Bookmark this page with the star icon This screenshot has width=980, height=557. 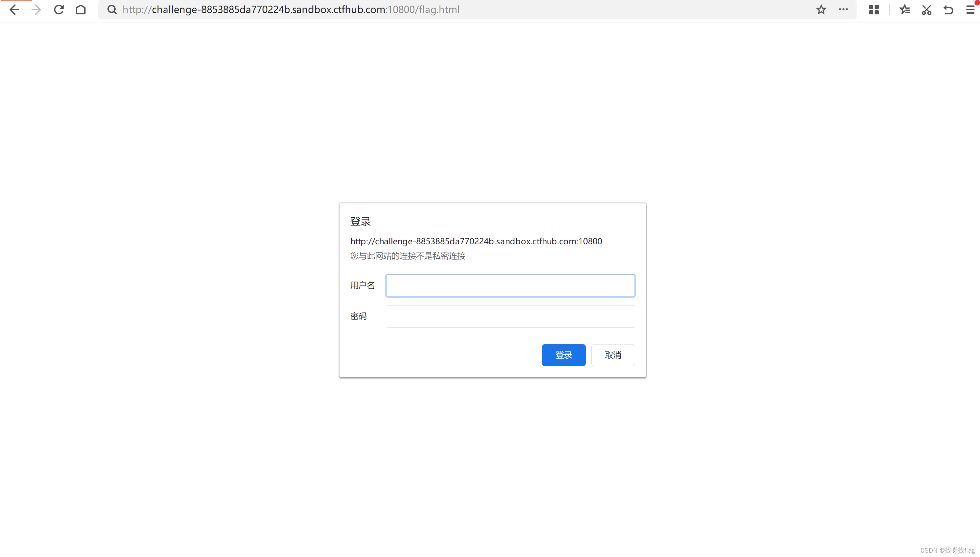tap(821, 10)
